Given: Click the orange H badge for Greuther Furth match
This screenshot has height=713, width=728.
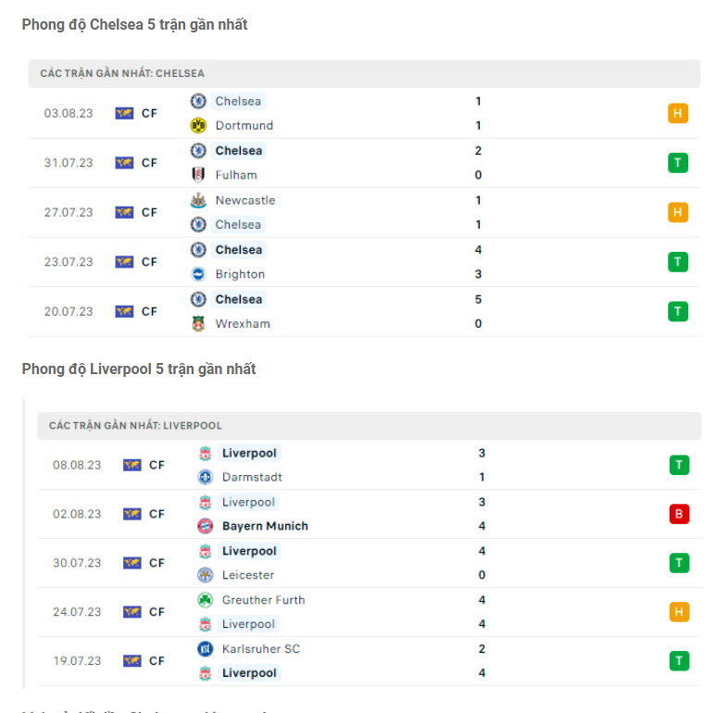Looking at the screenshot, I should (679, 612).
